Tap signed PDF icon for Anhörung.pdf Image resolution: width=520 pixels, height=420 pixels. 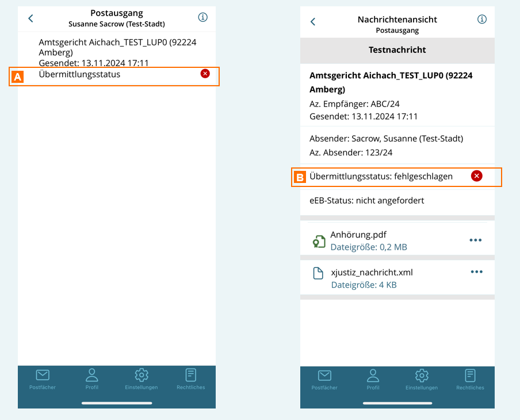(319, 241)
